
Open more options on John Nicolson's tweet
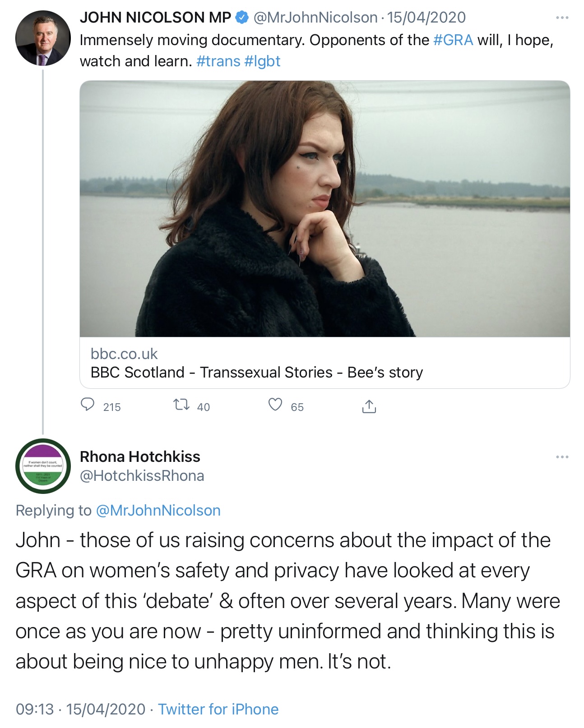point(562,18)
